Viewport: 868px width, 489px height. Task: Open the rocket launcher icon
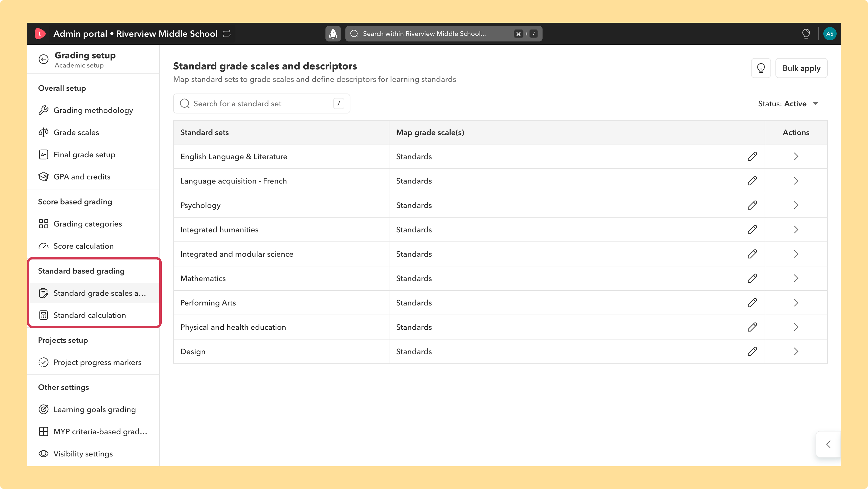coord(333,34)
